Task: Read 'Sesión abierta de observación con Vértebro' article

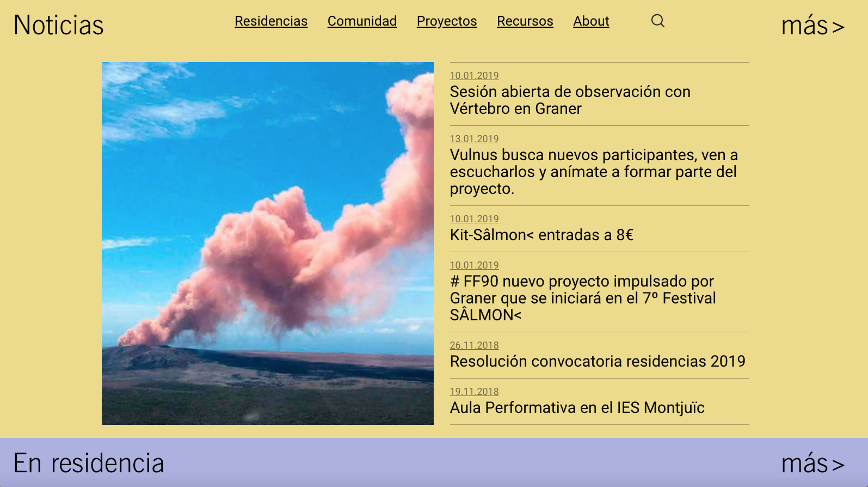Action: pos(570,100)
